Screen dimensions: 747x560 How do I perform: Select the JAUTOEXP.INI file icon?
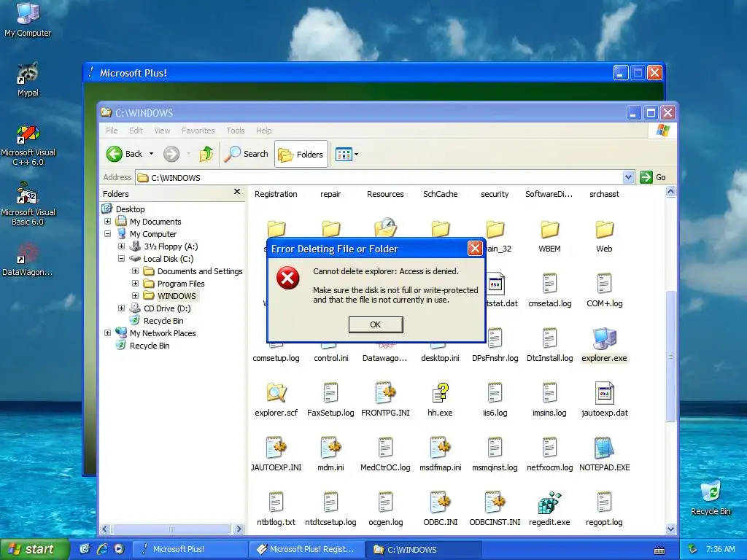pos(276,448)
